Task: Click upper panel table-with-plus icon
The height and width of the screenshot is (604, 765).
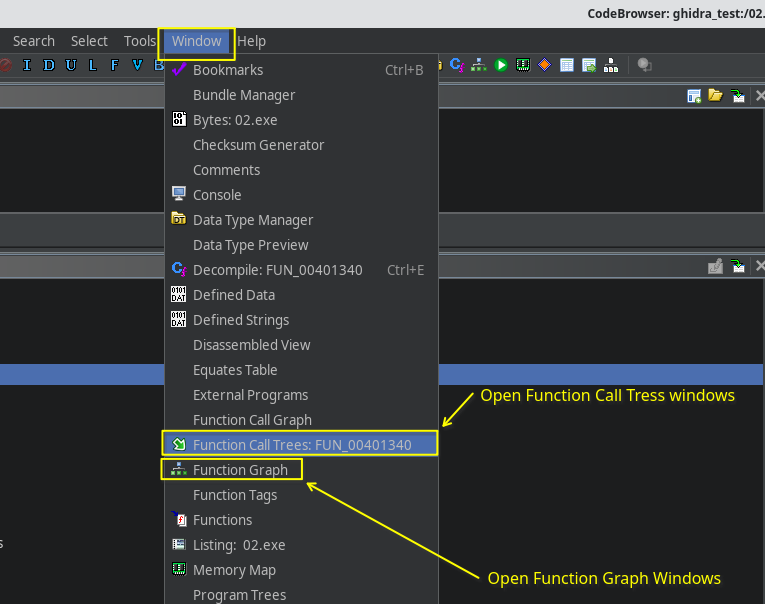Action: point(694,96)
